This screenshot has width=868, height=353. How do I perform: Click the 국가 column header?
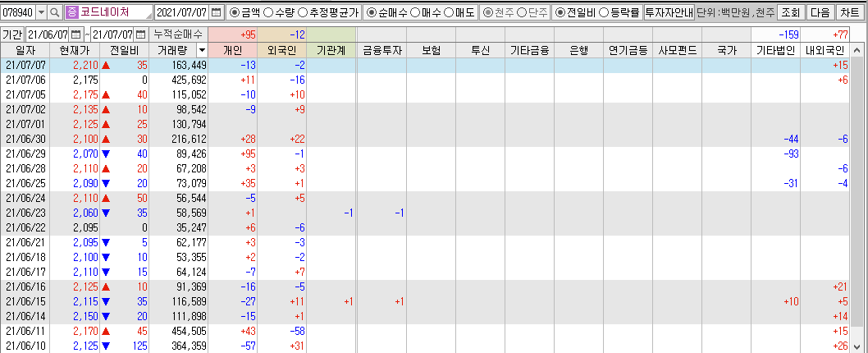click(x=726, y=51)
